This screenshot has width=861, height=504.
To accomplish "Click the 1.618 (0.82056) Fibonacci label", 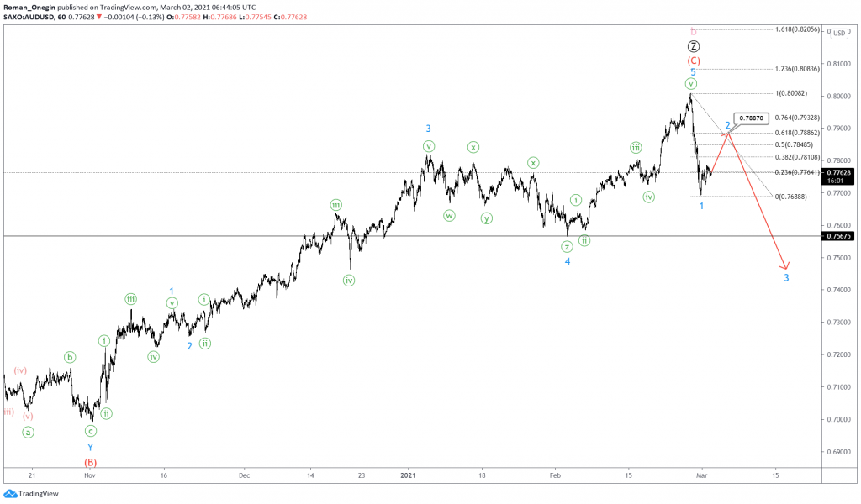I will pyautogui.click(x=799, y=30).
